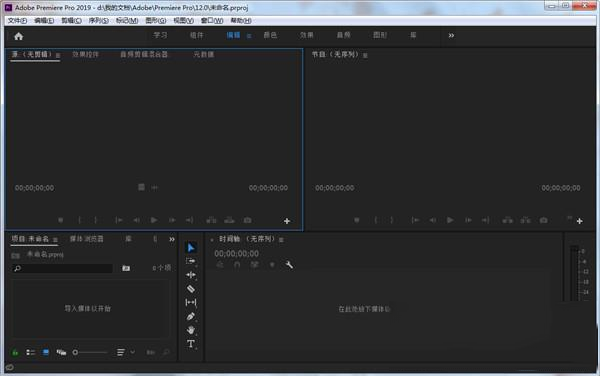Toggle nest sequence insert mode in timeline

[x=220, y=265]
